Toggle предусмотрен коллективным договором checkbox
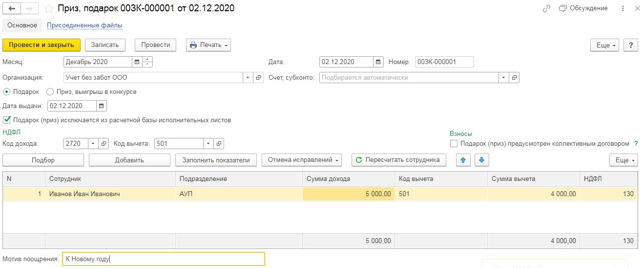This screenshot has width=644, height=268. (x=454, y=144)
